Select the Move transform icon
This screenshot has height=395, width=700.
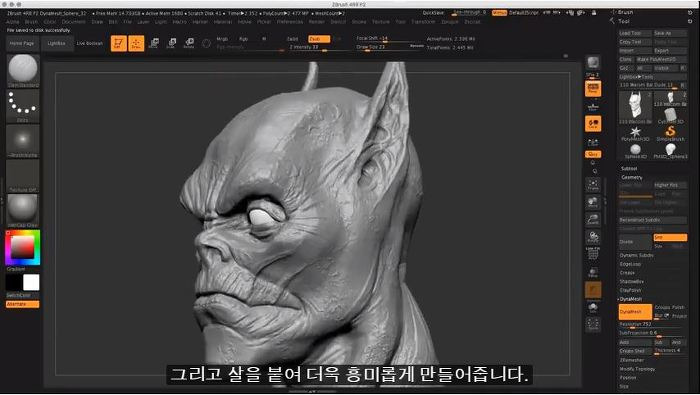tap(154, 43)
